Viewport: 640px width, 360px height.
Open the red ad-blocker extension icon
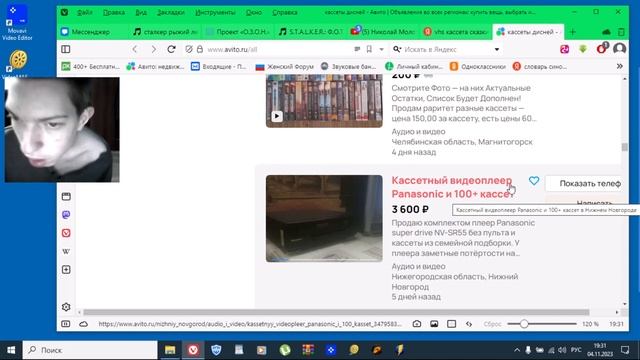(601, 49)
